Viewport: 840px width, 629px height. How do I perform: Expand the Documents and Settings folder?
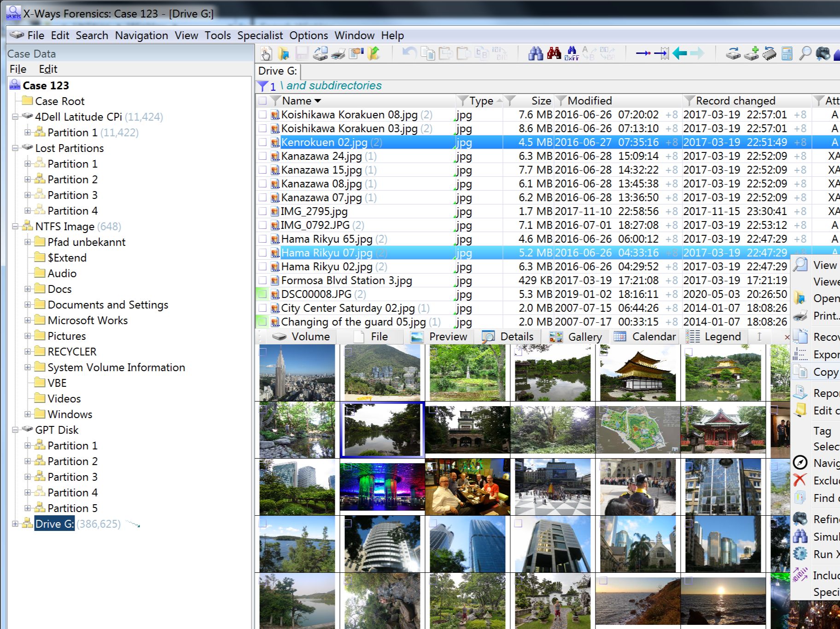(x=28, y=305)
